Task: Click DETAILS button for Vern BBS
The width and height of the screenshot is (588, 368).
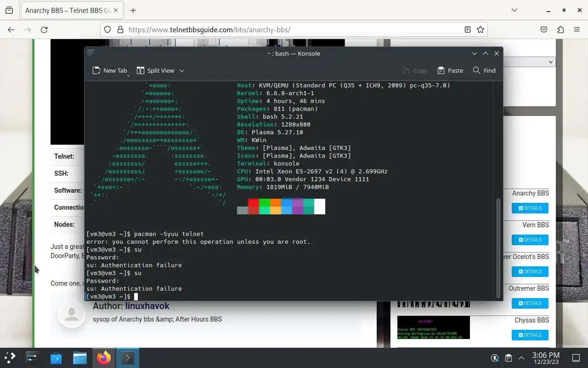Action: 530,240
